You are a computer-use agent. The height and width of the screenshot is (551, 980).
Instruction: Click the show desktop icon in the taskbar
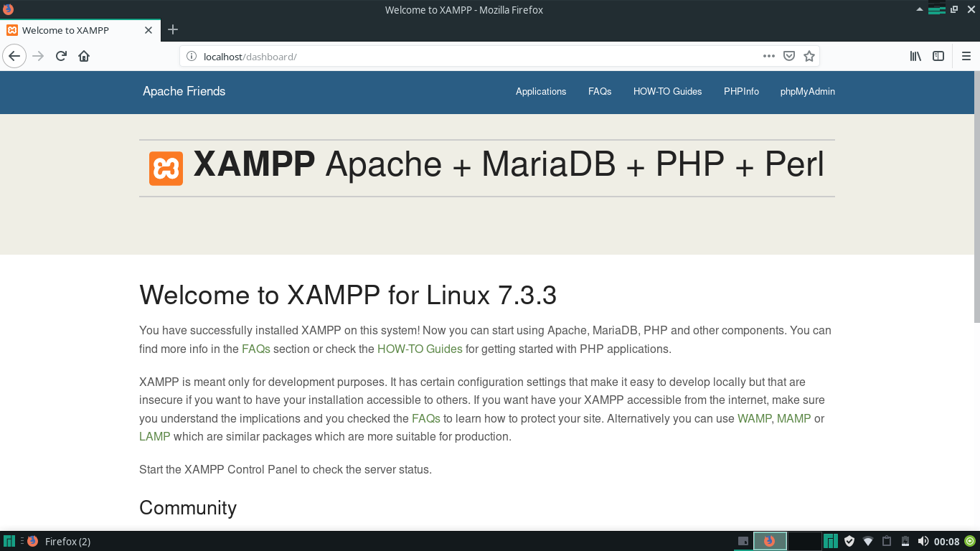point(743,541)
